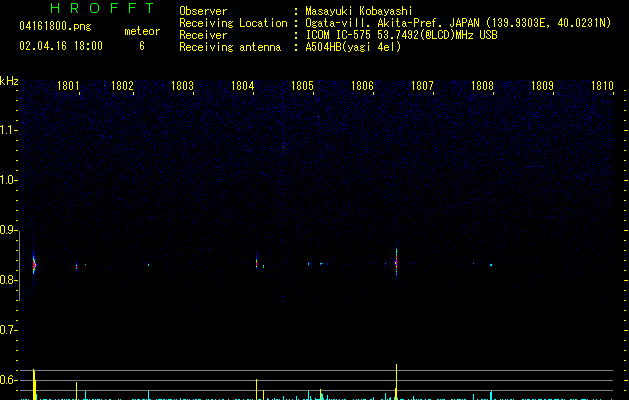Image resolution: width=629 pixels, height=400 pixels.
Task: Click the Receiving Location label
Action: 233,23
